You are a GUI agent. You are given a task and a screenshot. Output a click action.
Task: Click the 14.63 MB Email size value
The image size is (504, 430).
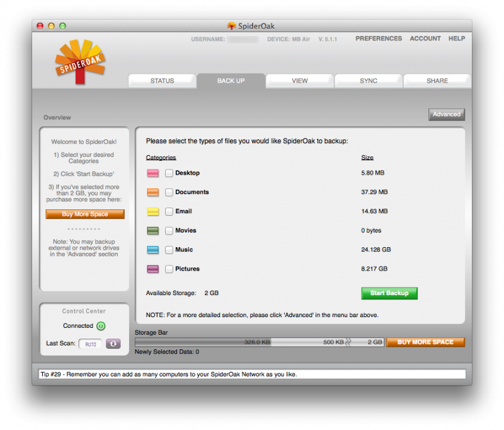[374, 211]
